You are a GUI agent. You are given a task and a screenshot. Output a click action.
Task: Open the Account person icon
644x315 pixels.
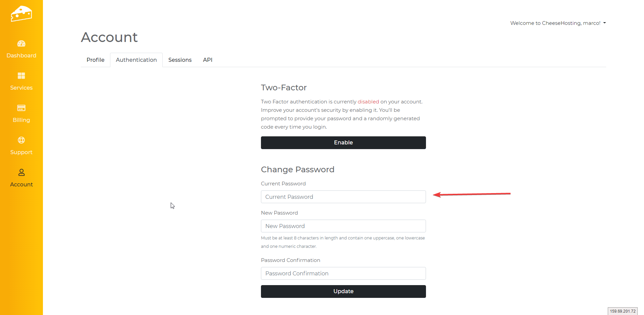[x=21, y=172]
